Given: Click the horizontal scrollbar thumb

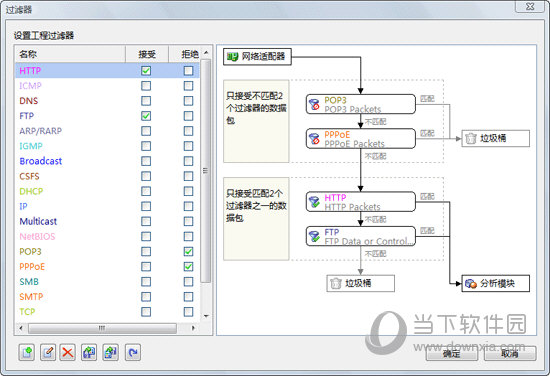Looking at the screenshot, I should click(102, 328).
